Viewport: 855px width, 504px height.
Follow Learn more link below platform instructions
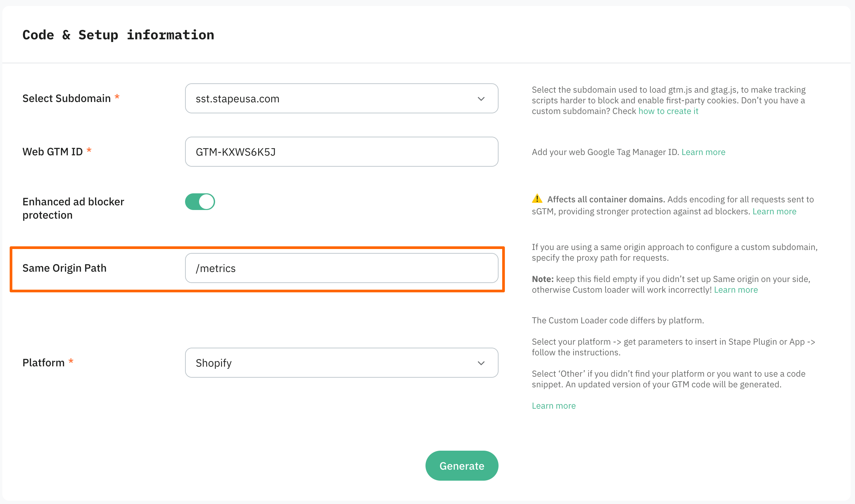point(554,406)
